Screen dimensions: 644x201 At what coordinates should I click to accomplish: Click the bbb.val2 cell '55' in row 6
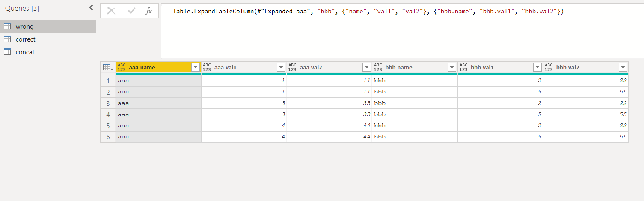(x=586, y=137)
